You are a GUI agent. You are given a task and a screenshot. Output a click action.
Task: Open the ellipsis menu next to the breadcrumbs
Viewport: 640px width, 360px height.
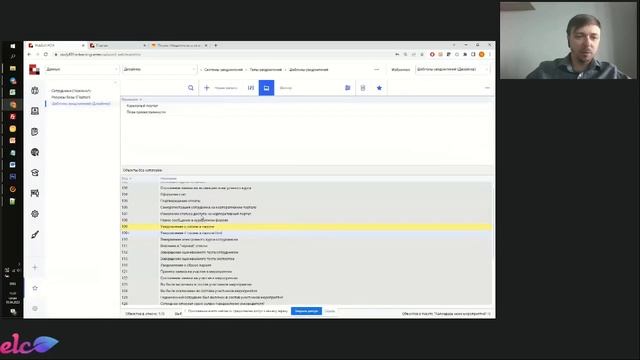[376, 70]
